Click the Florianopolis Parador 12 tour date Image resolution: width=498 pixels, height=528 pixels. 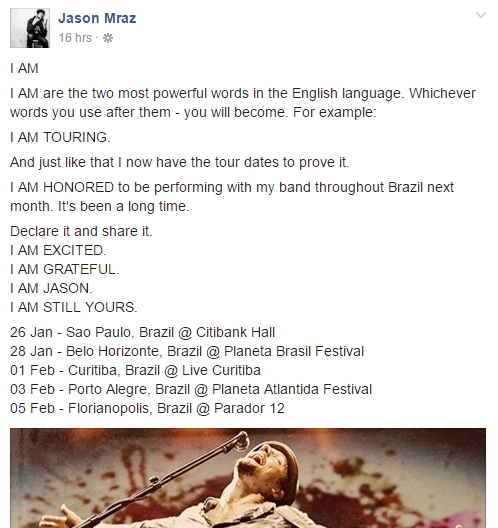[147, 408]
